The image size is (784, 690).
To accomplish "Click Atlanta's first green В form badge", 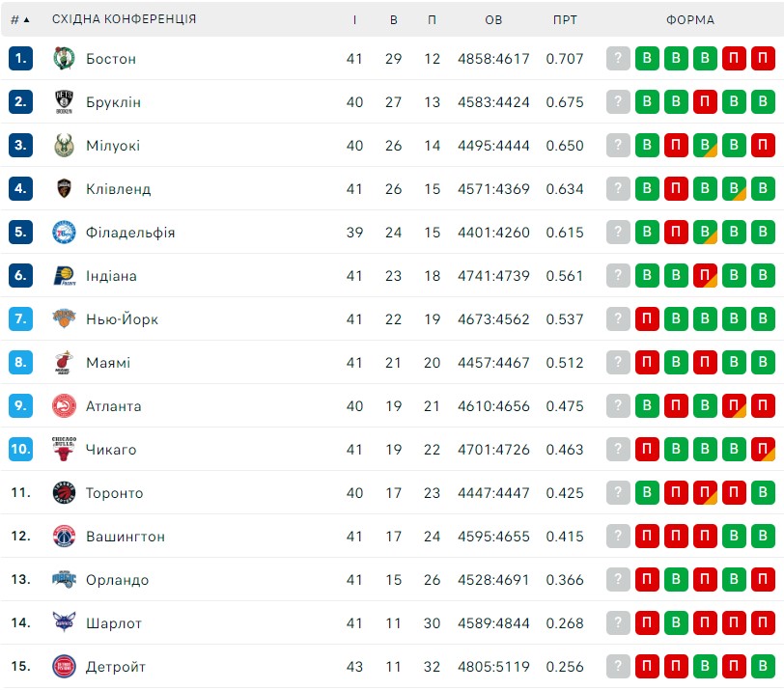I will [x=647, y=405].
